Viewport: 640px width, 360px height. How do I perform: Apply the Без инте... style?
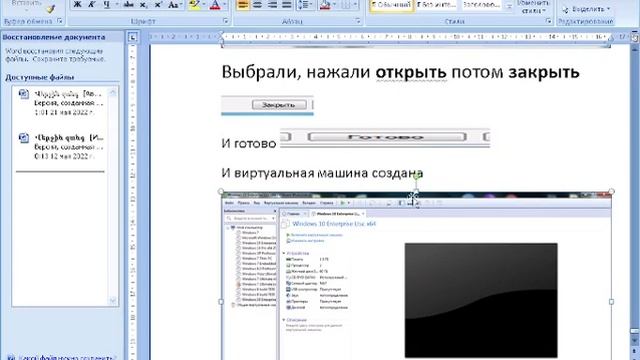436,5
